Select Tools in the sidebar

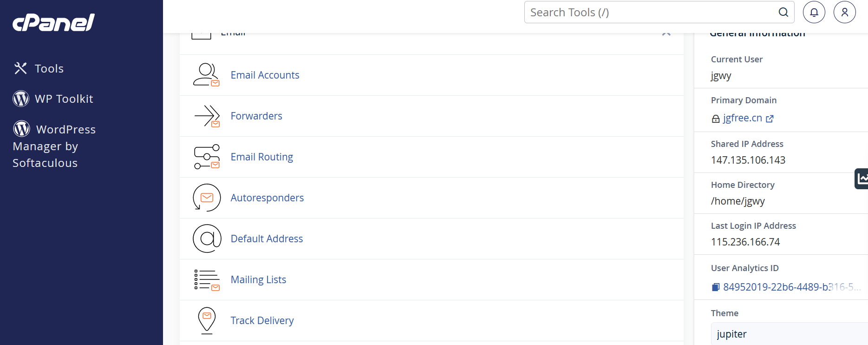39,68
